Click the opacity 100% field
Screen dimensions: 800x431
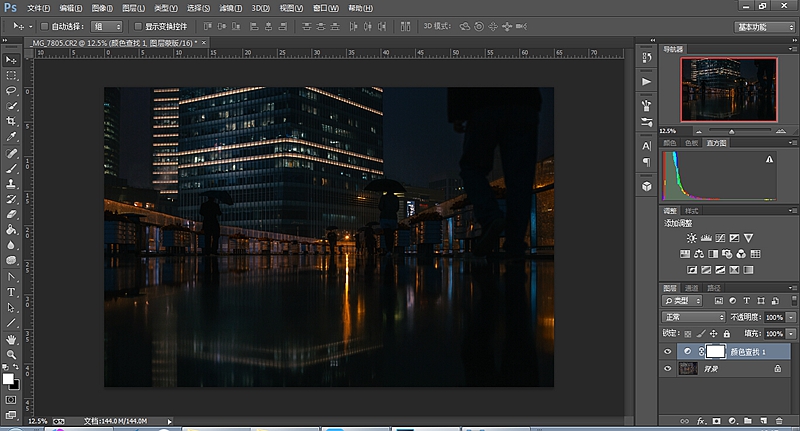[x=774, y=317]
